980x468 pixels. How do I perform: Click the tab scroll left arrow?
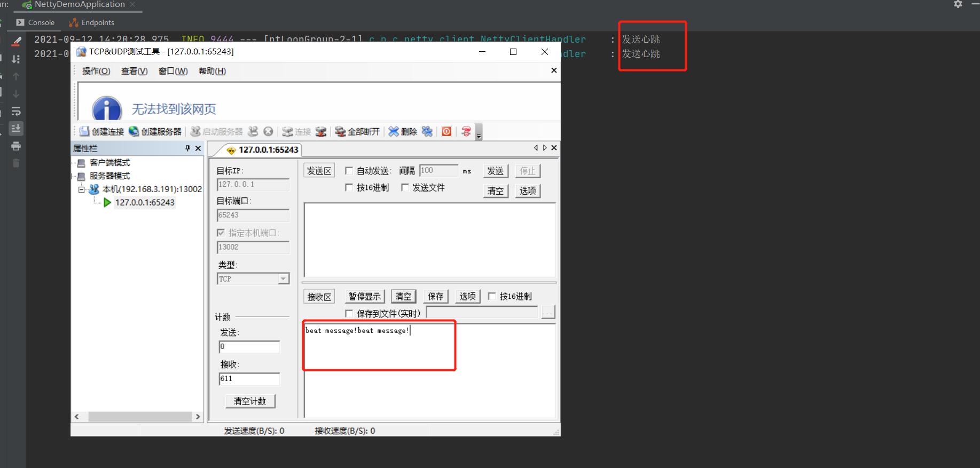point(536,148)
